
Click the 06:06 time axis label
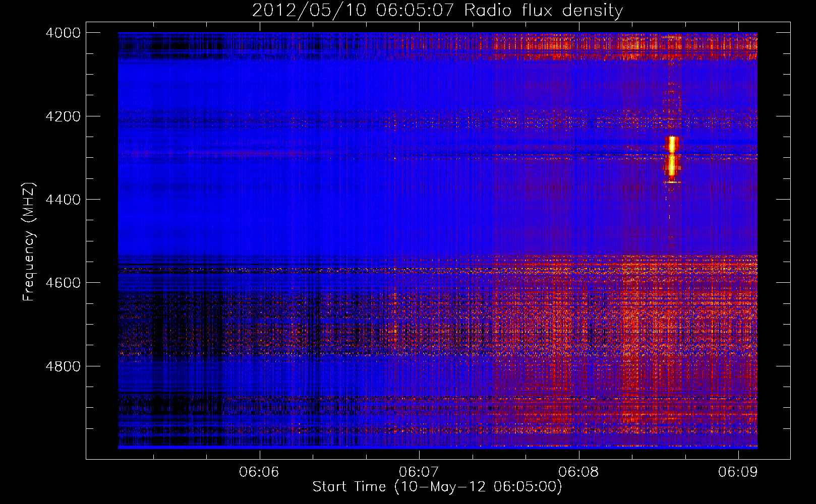(x=259, y=472)
